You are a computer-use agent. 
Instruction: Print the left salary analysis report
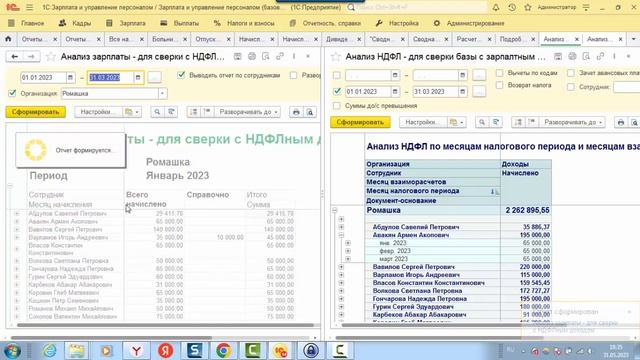click(x=296, y=112)
